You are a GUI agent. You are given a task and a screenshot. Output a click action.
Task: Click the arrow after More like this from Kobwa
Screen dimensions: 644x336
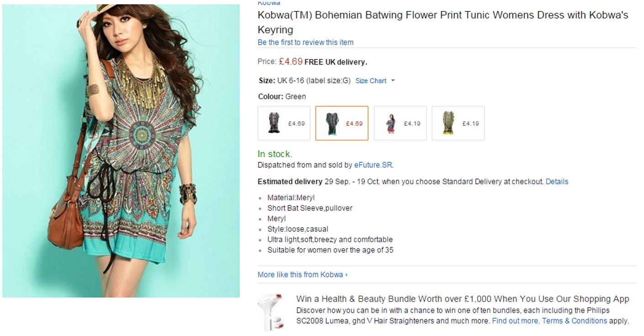[x=347, y=275]
